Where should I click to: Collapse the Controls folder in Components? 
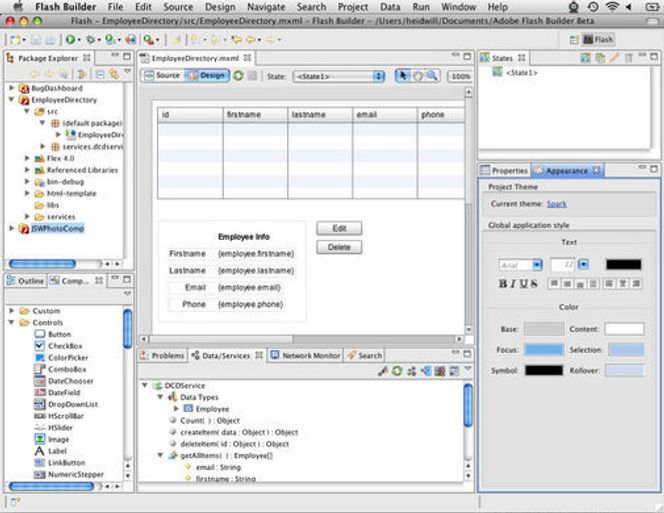(x=12, y=322)
